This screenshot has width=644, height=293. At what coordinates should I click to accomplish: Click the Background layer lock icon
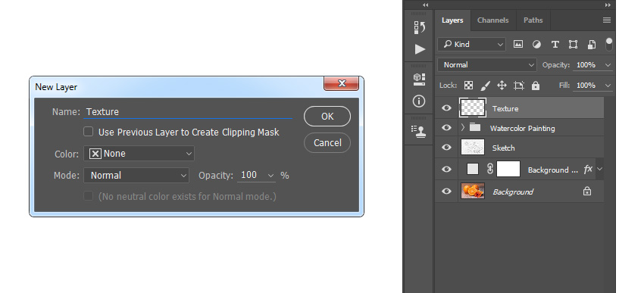pyautogui.click(x=587, y=192)
